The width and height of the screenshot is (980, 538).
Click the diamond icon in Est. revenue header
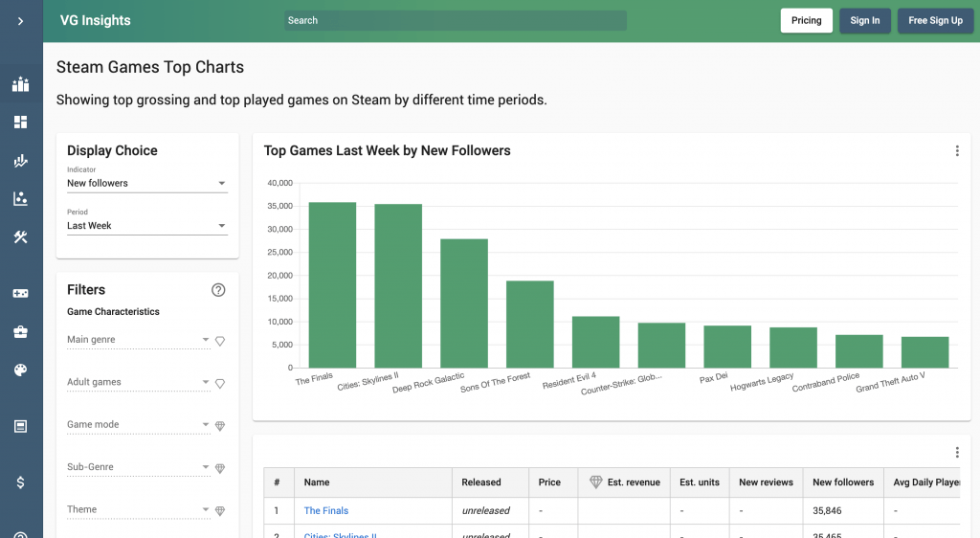click(x=595, y=482)
